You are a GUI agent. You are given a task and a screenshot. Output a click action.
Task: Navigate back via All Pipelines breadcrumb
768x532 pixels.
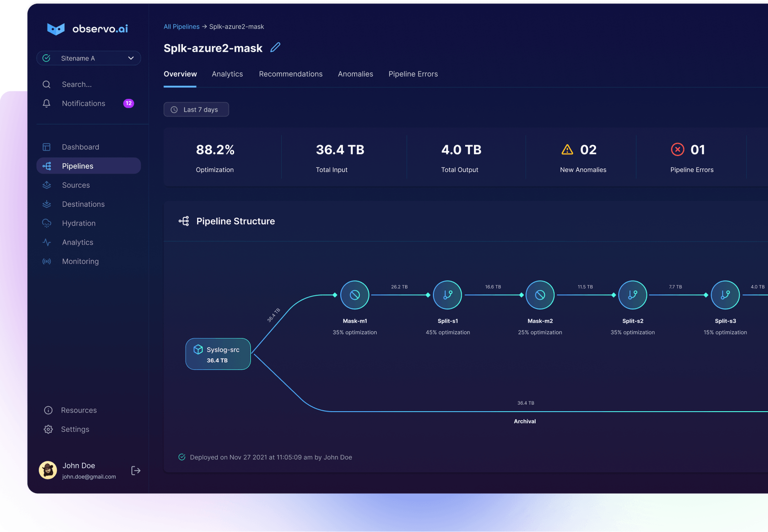coord(181,26)
